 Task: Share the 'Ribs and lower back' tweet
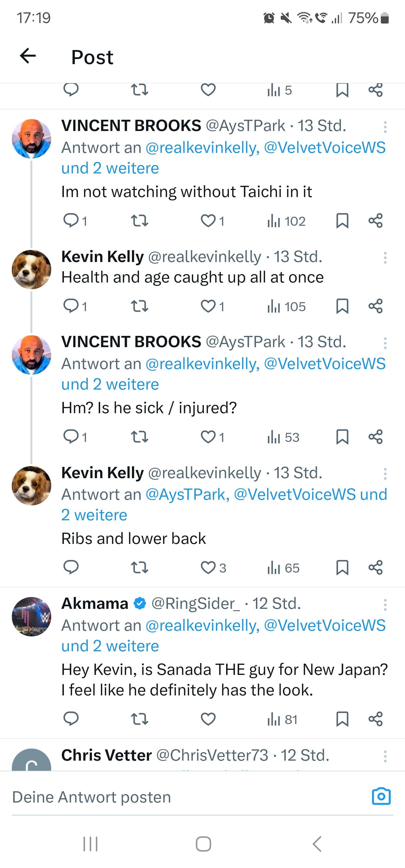coord(375,568)
